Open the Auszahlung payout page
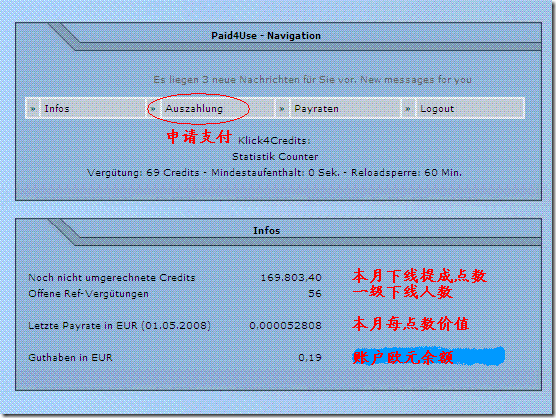 194,108
